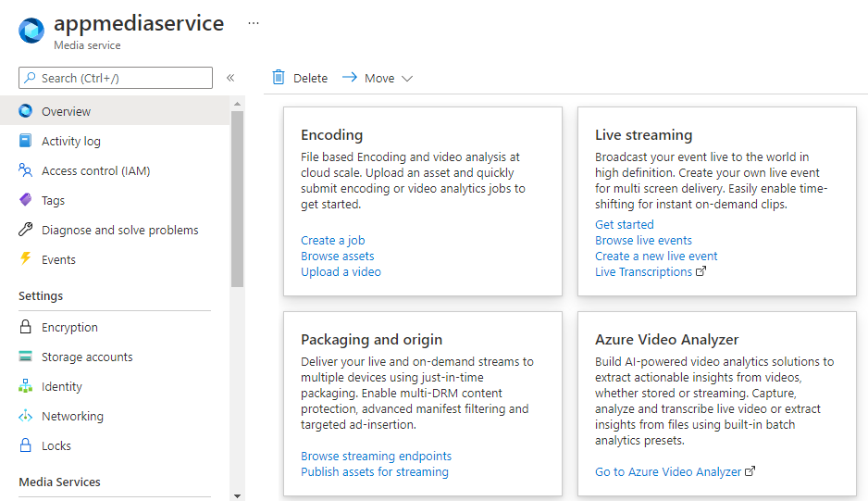Click the Create a job link
Viewport: 868px width, 501px height.
[333, 241]
